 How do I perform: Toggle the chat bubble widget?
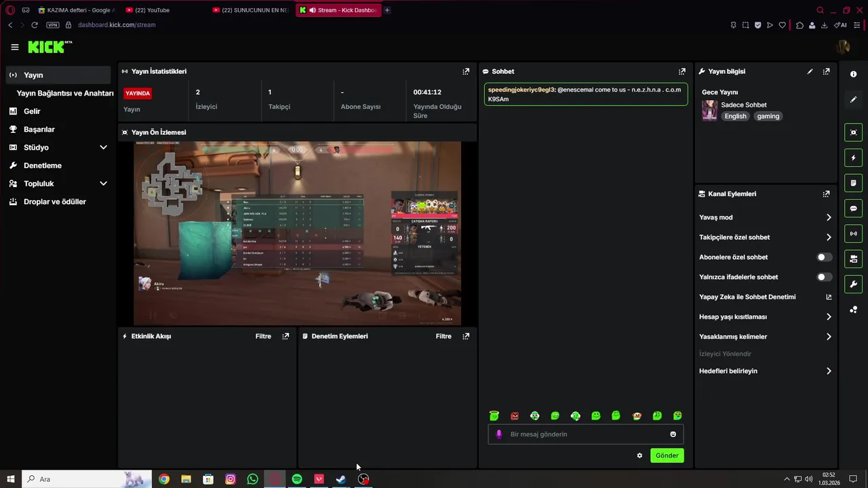point(854,208)
